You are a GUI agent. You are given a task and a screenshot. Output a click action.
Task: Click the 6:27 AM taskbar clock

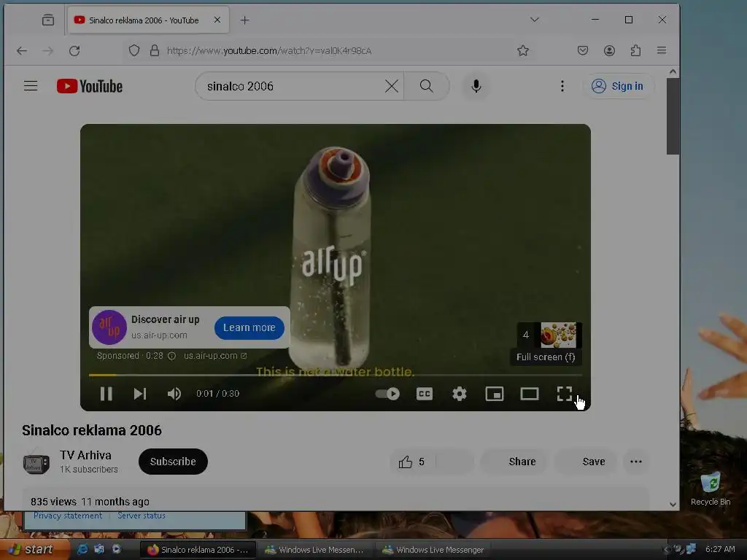[x=720, y=549]
